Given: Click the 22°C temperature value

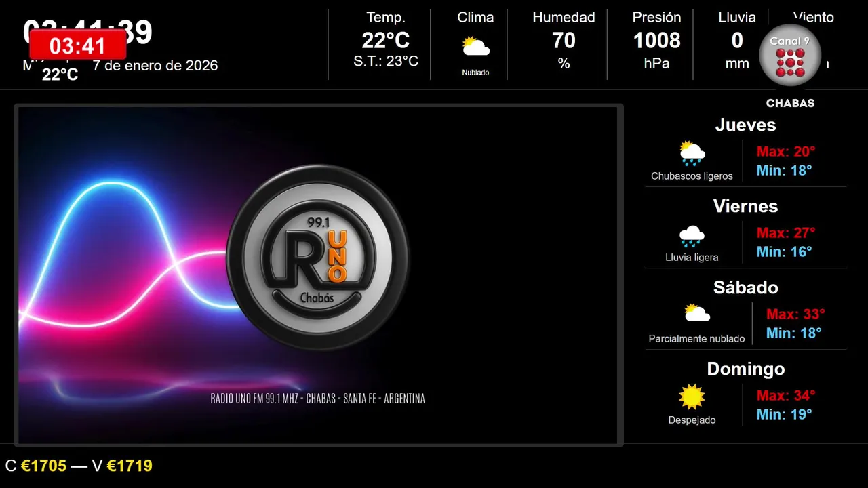Looking at the screenshot, I should pos(386,41).
